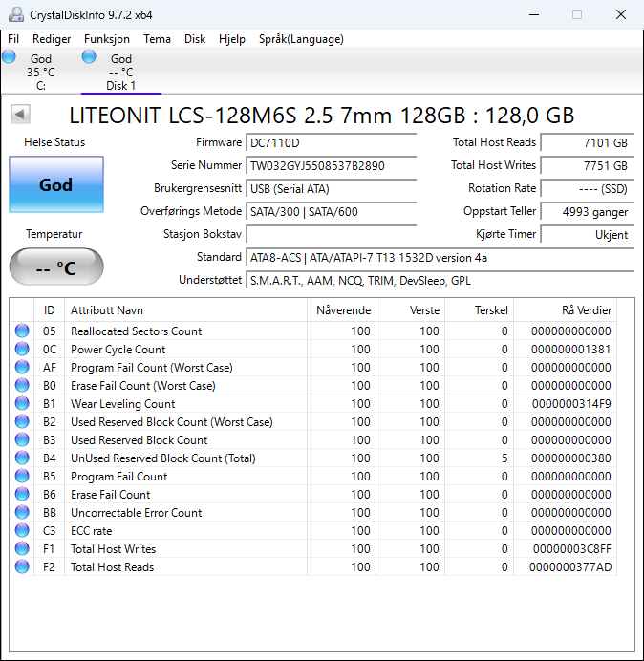Image resolution: width=644 pixels, height=661 pixels.
Task: Select the C: drive tab
Action: [x=40, y=72]
